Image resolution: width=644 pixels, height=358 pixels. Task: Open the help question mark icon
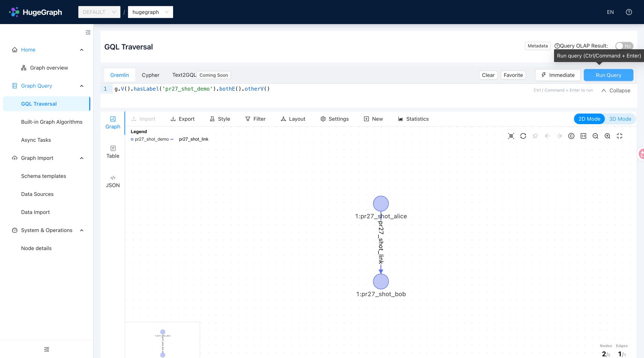pos(629,12)
